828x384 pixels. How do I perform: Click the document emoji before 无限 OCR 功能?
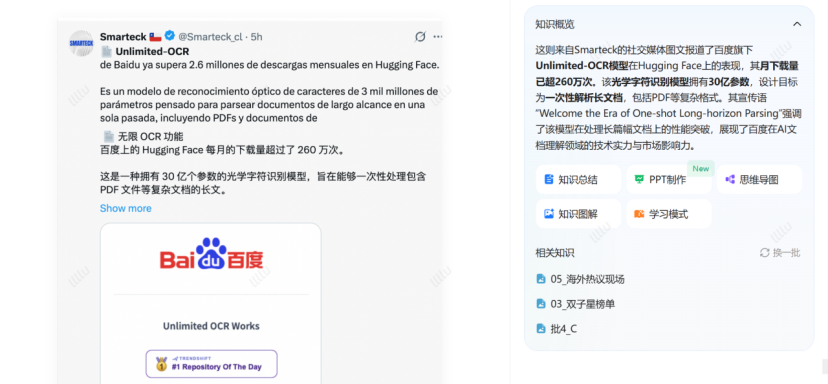pos(108,136)
